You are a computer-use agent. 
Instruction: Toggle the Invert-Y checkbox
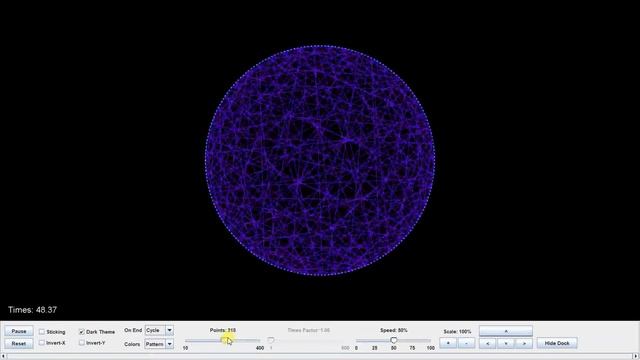(x=82, y=343)
